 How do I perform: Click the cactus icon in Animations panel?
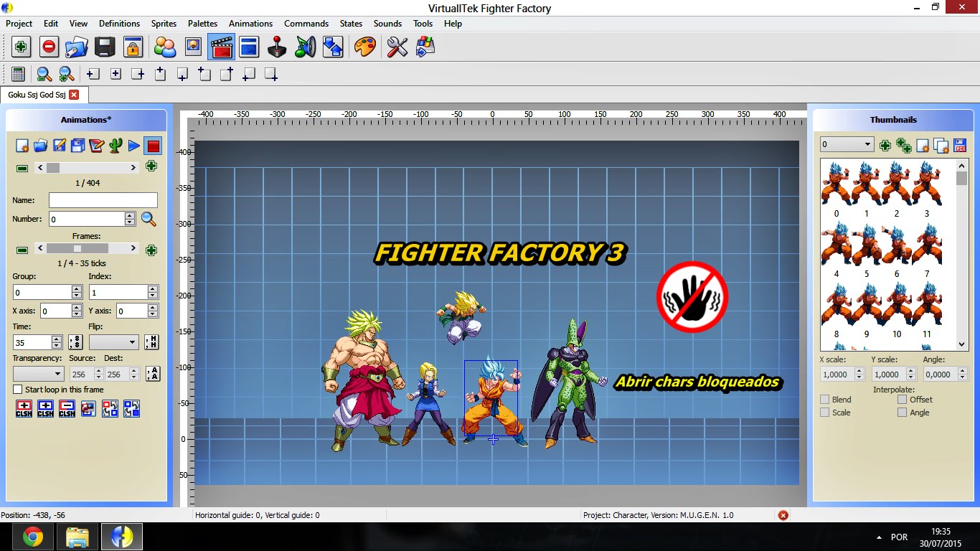116,146
